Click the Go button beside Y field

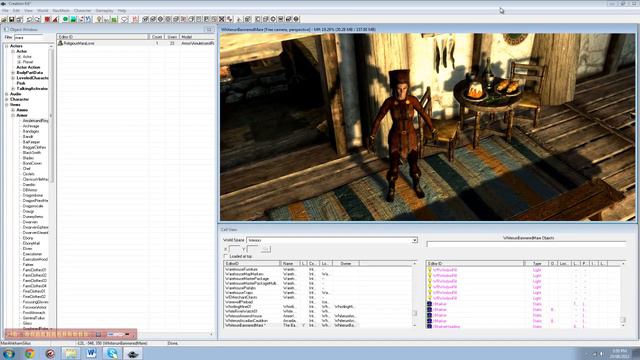pyautogui.click(x=265, y=249)
